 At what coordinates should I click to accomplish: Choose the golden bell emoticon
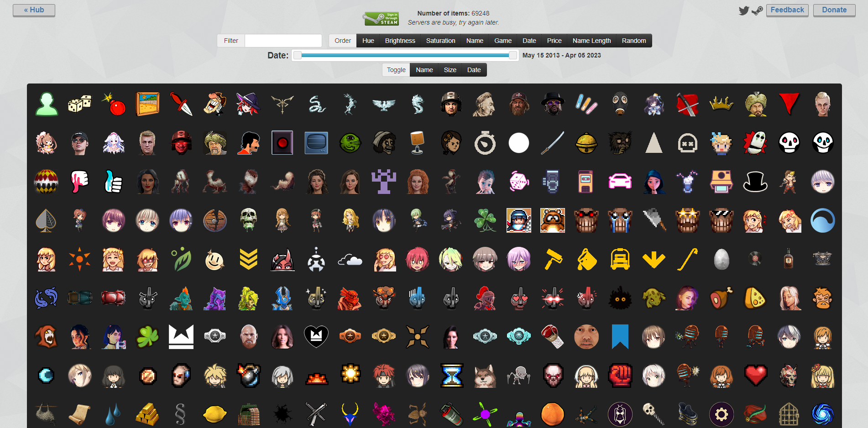[586, 143]
